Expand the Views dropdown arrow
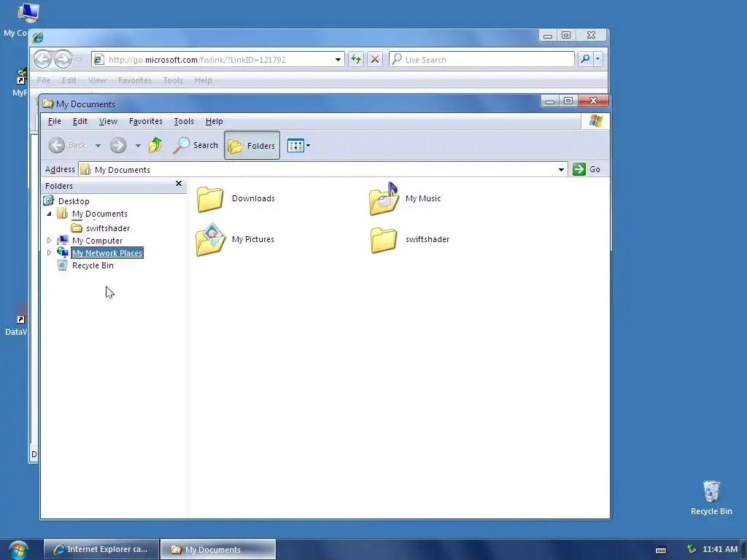The height and width of the screenshot is (560, 747). (309, 146)
